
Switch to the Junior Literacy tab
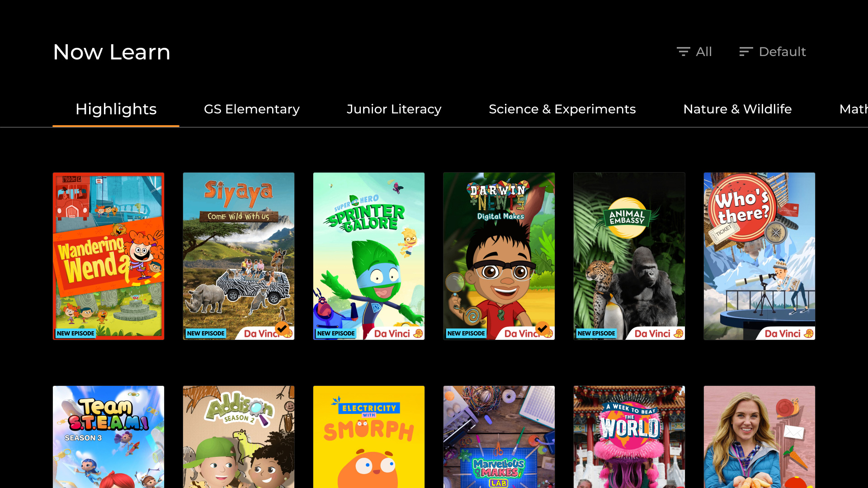[394, 109]
